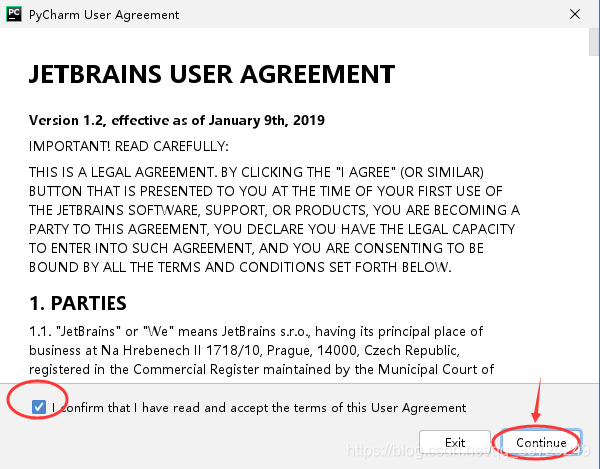Click the agreement text vertical scrollbar thumb
600x469 pixels.
(594, 42)
